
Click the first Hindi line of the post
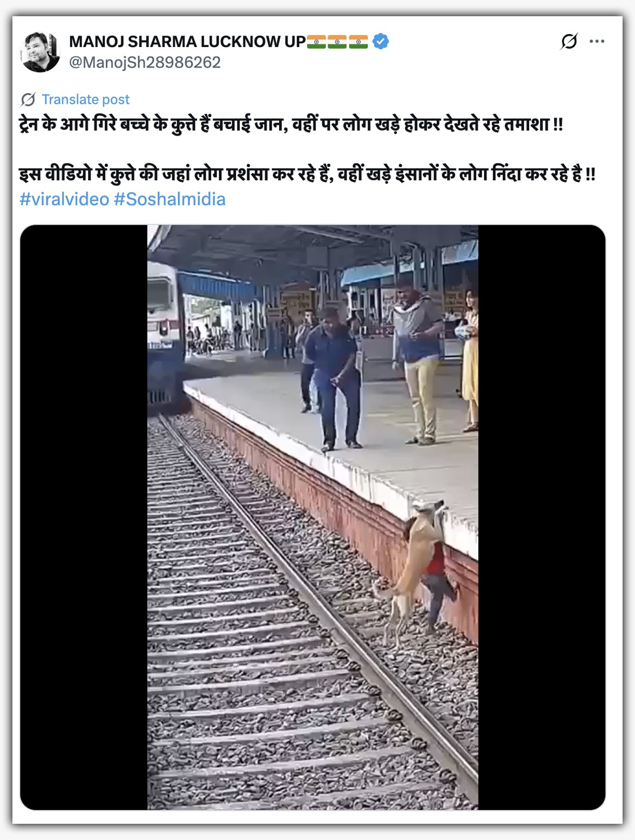tap(292, 125)
